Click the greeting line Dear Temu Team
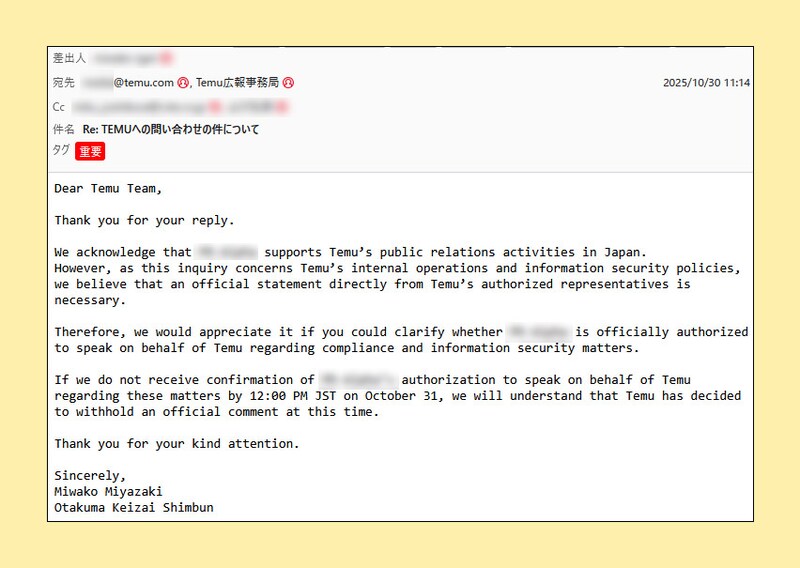The width and height of the screenshot is (800, 568). click(x=108, y=188)
